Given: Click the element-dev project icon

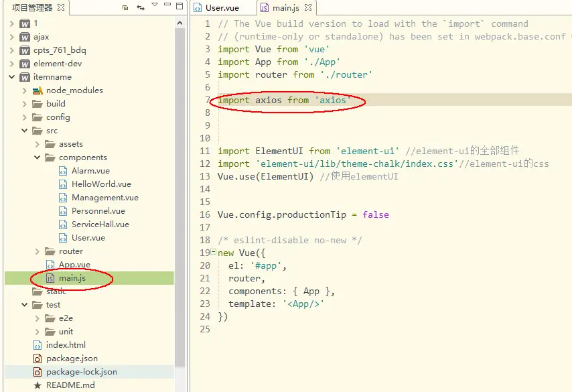Looking at the screenshot, I should [x=25, y=64].
